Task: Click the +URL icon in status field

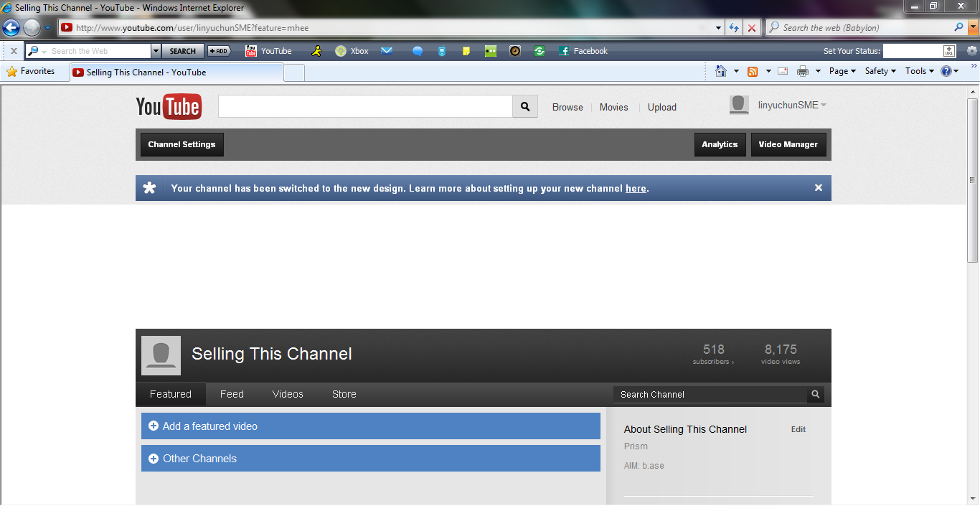Action: coord(949,51)
